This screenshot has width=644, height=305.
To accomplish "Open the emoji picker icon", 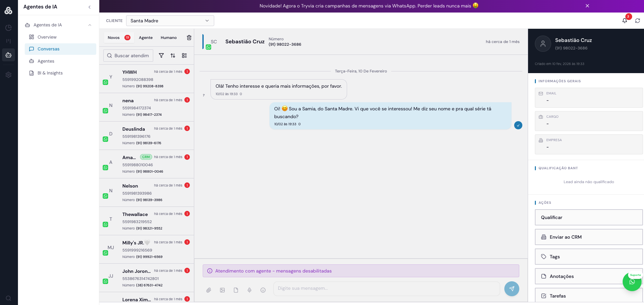I will tap(263, 290).
